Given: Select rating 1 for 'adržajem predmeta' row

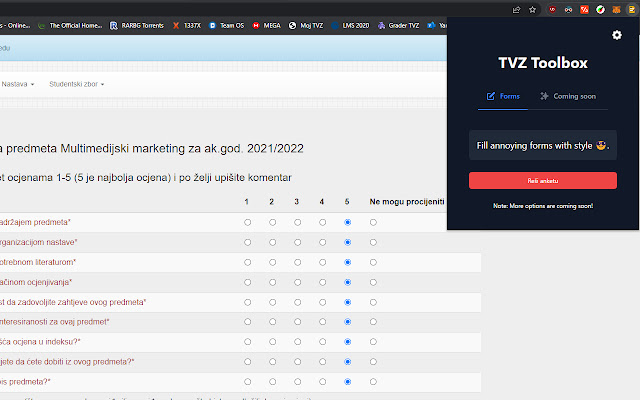Looking at the screenshot, I should (247, 222).
